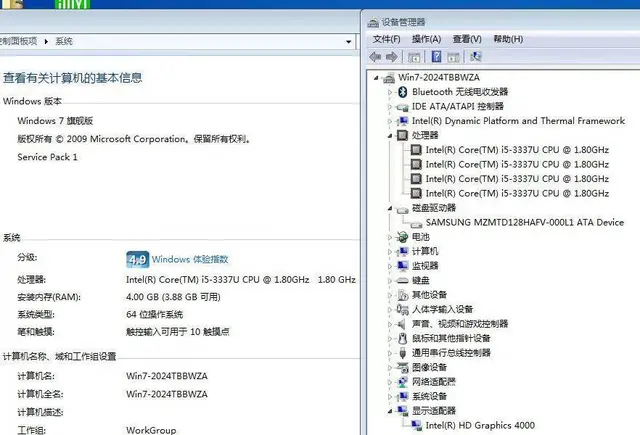The image size is (640, 435).
Task: Open the 帮助(H) menu
Action: (508, 39)
